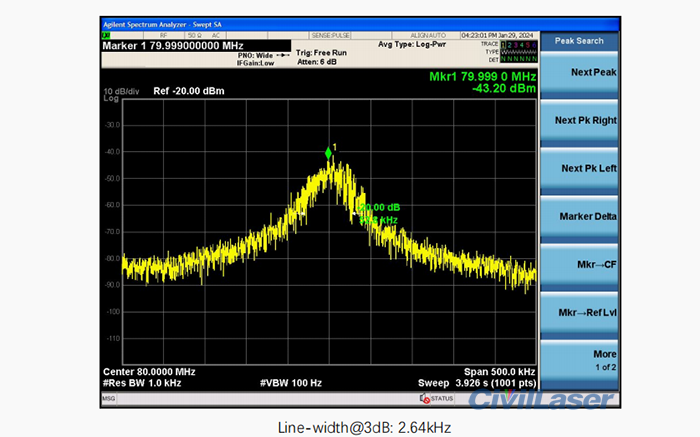Click the MSG indicator in status bar
This screenshot has height=437, width=700.
click(109, 399)
